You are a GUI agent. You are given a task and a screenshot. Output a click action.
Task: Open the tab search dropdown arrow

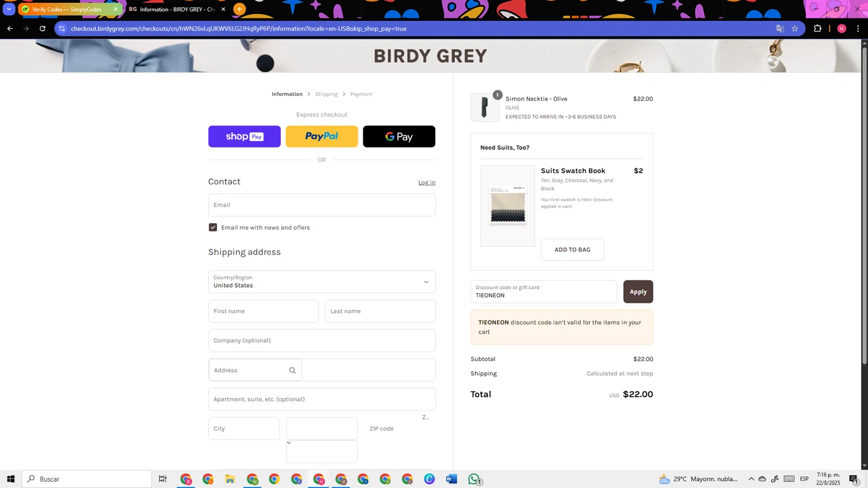click(x=9, y=9)
